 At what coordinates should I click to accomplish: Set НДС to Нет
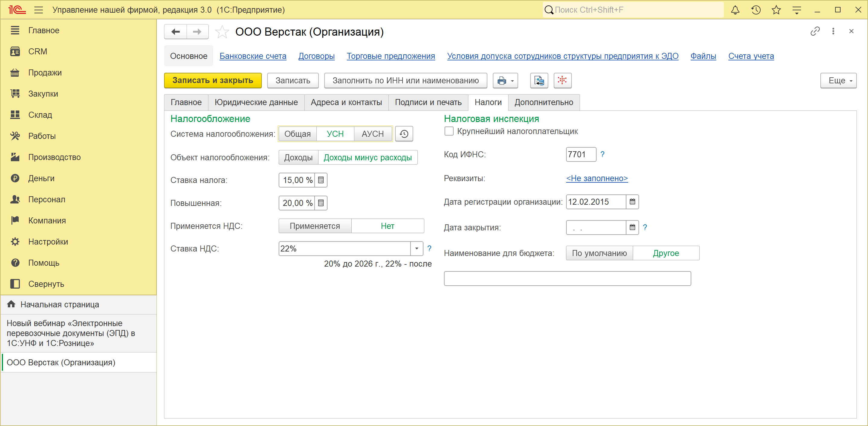388,226
